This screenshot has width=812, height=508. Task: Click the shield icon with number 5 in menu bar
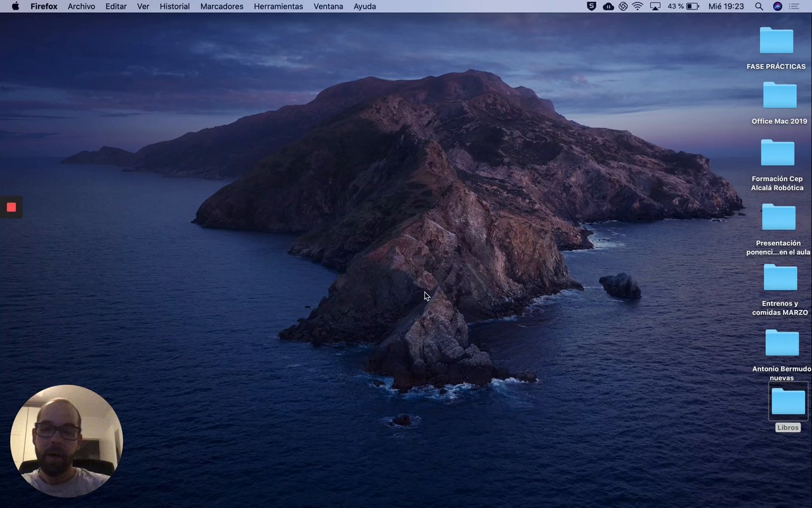(591, 6)
